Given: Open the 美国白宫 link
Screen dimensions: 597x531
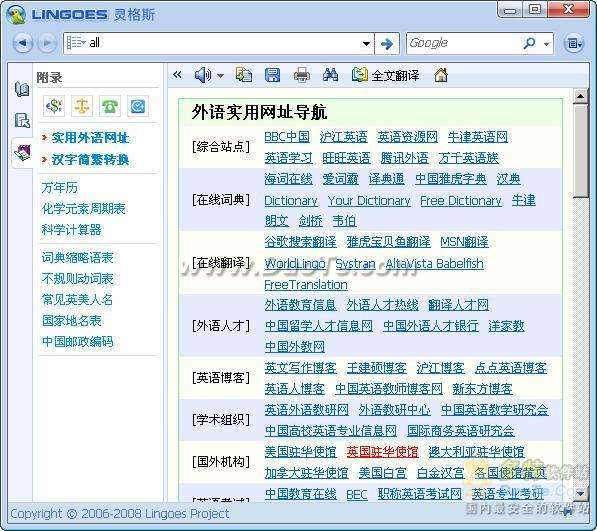Looking at the screenshot, I should pyautogui.click(x=383, y=473).
